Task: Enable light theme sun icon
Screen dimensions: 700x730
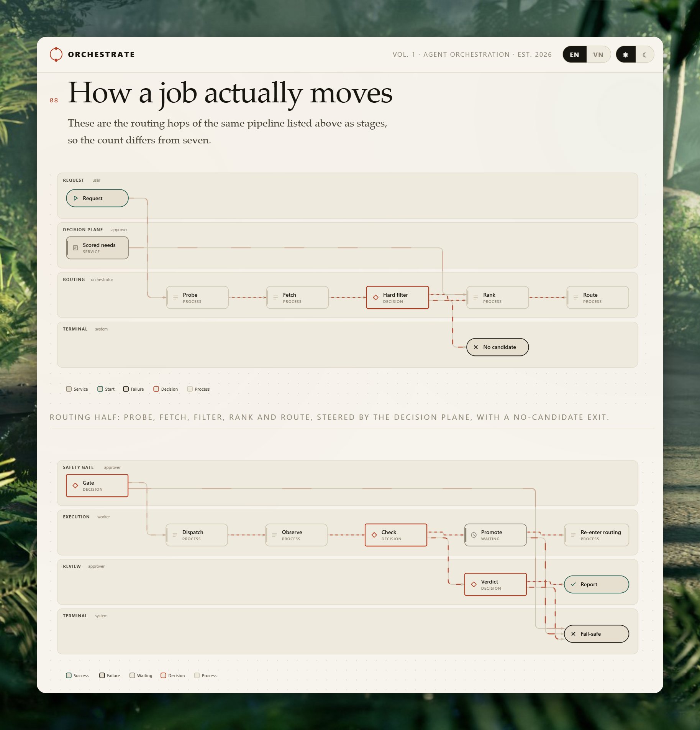Action: 626,54
